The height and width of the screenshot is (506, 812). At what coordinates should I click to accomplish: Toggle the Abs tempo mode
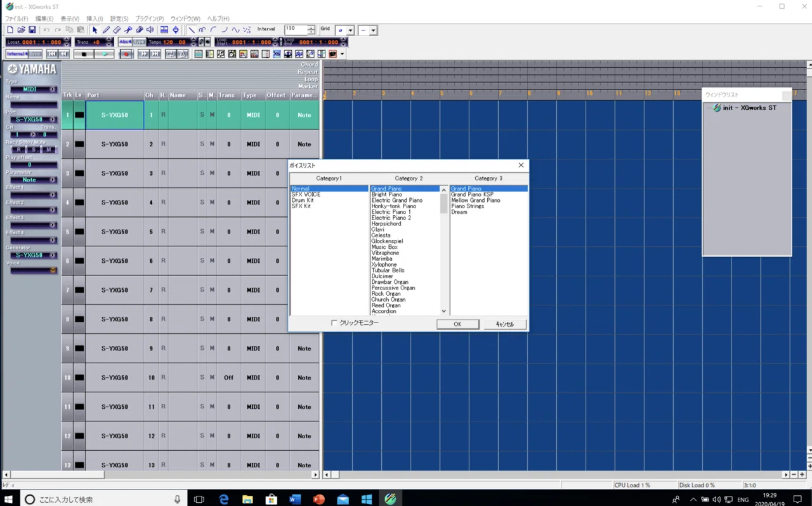click(125, 42)
